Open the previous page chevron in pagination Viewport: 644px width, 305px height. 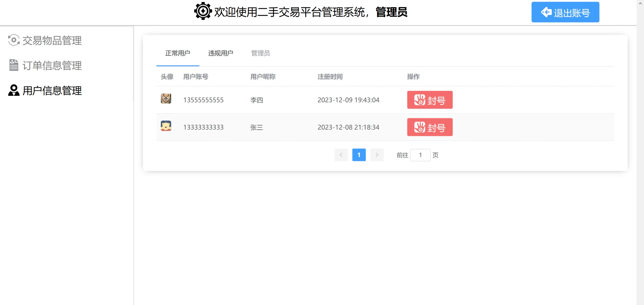tap(341, 155)
